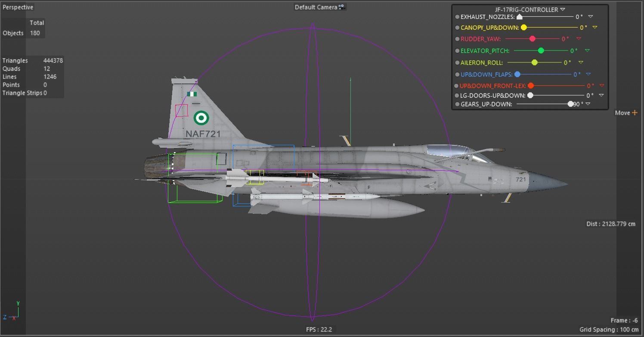Image resolution: width=644 pixels, height=337 pixels.
Task: Toggle the grey dot beside CANOPY_UP&DOWN
Action: [x=457, y=28]
